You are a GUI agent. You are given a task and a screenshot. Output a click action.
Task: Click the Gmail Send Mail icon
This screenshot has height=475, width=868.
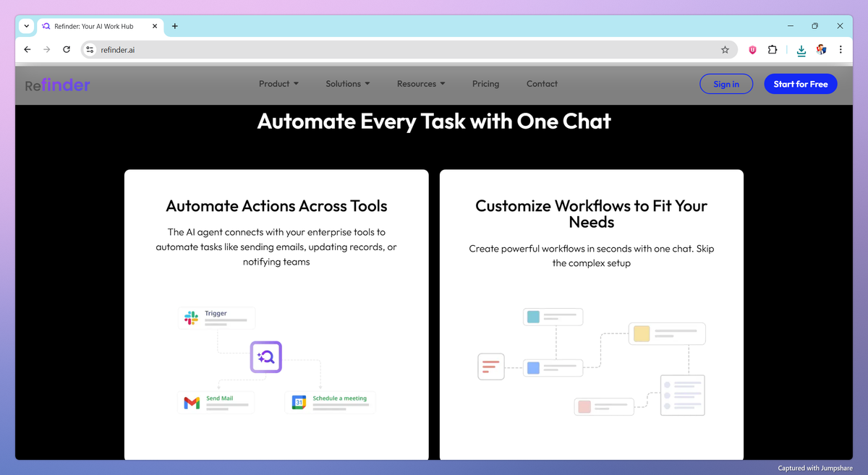[x=192, y=403]
